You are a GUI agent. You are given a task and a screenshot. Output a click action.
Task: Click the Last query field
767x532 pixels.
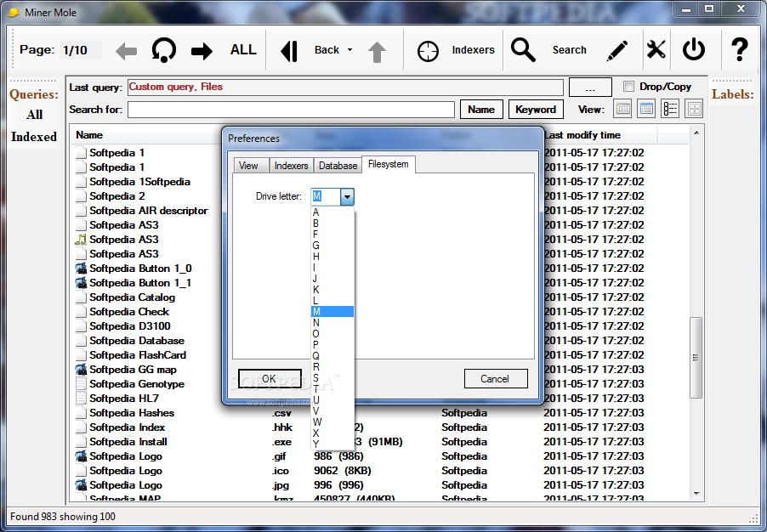pyautogui.click(x=345, y=87)
